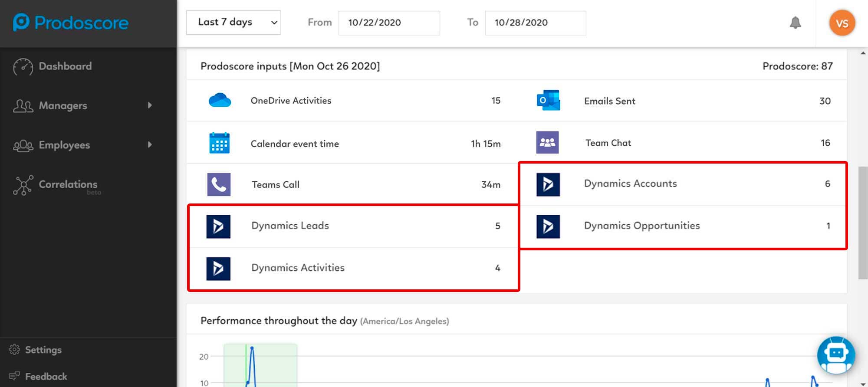Click Prodoscore inputs Mon Oct 26 heading
Viewport: 868px width, 387px height.
(290, 66)
